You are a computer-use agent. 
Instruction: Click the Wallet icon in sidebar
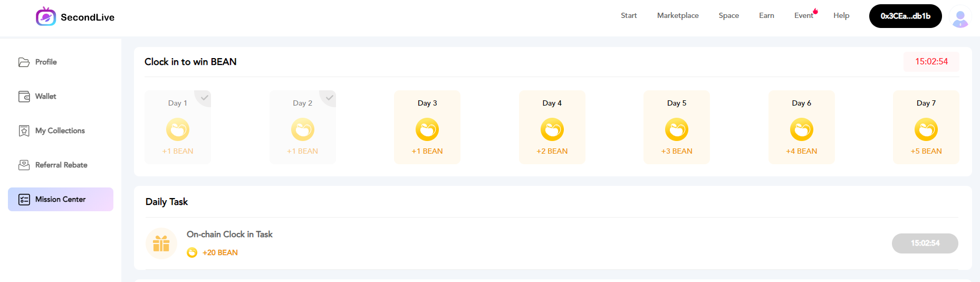(24, 97)
